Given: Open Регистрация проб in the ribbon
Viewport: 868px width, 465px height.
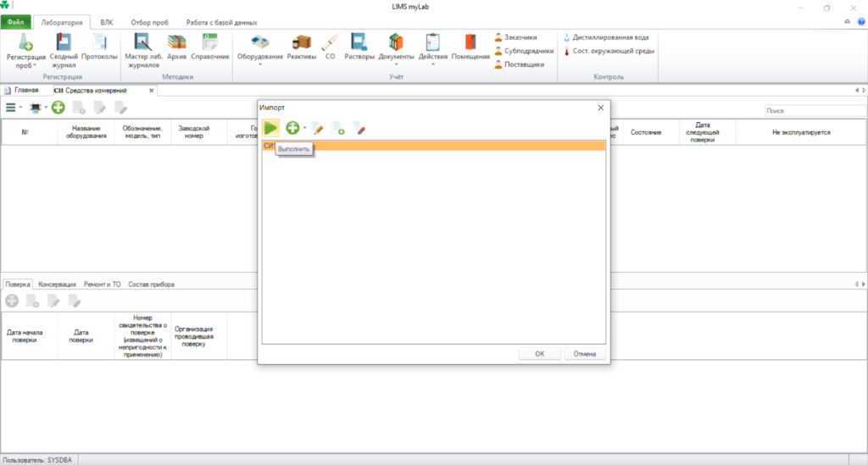Looking at the screenshot, I should pyautogui.click(x=25, y=50).
